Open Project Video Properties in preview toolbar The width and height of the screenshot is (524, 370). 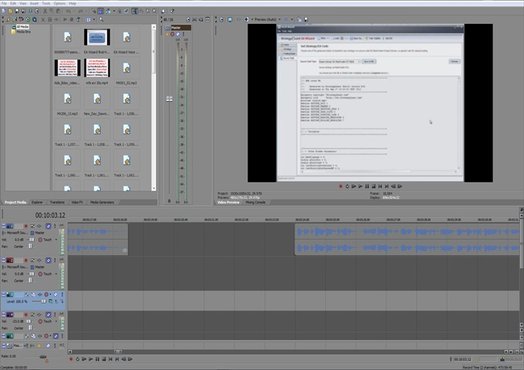[x=222, y=20]
